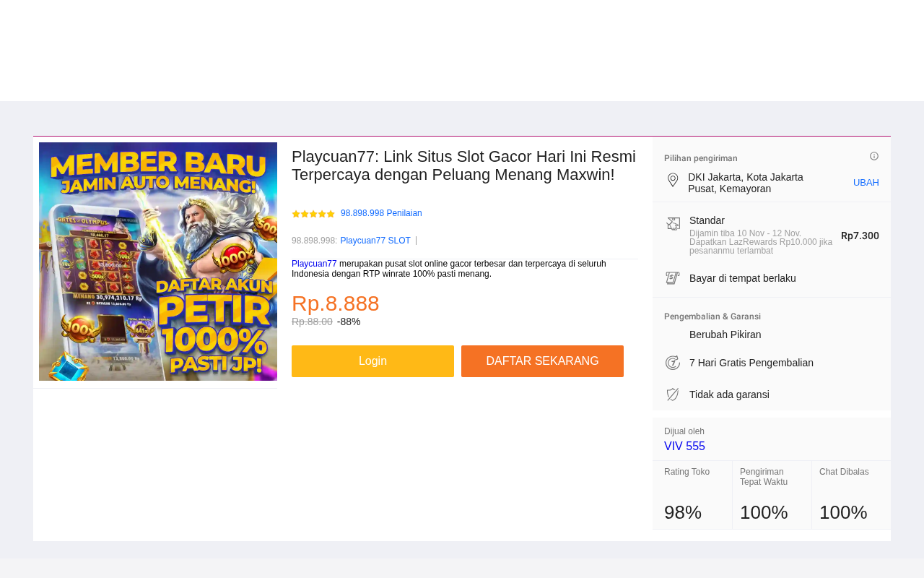Click the delivery info icon
This screenshot has height=578, width=924.
click(x=874, y=156)
